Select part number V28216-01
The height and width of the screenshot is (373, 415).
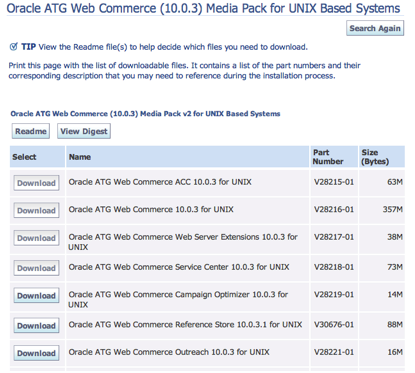point(334,209)
